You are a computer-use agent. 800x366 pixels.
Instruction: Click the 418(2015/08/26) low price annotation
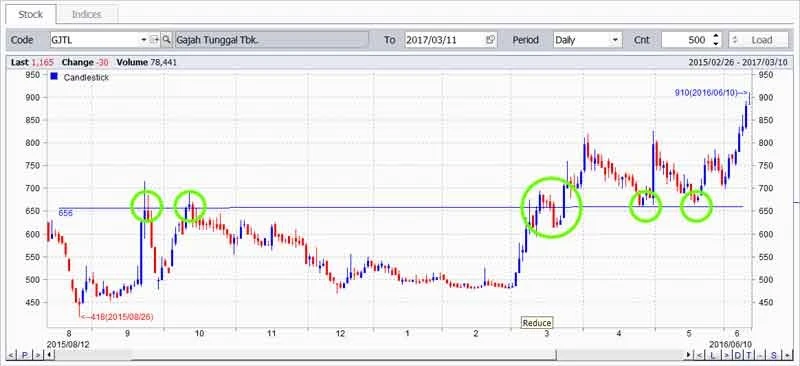[x=117, y=317]
